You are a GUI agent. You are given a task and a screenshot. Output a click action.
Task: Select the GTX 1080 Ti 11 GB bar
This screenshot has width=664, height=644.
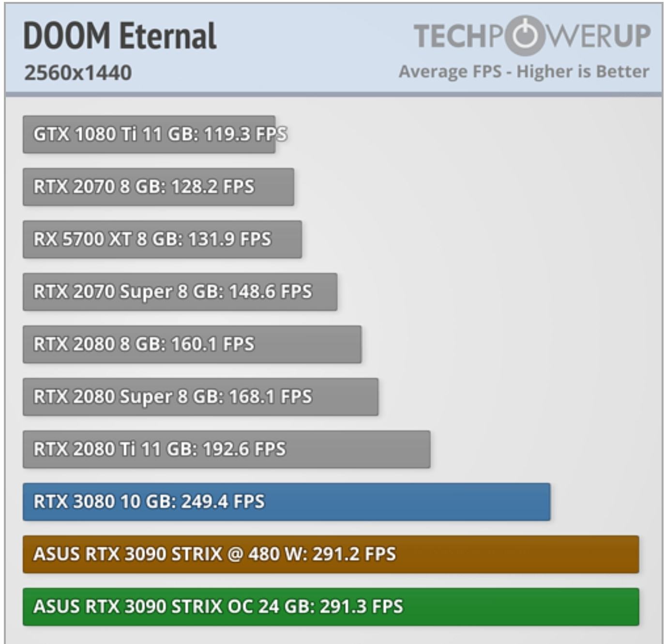tap(149, 134)
